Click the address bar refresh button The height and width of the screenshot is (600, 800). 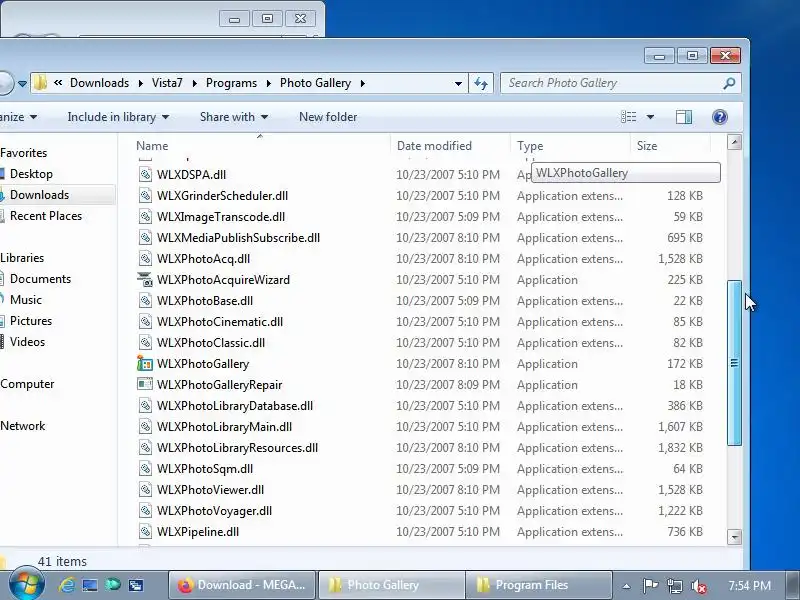(x=481, y=83)
